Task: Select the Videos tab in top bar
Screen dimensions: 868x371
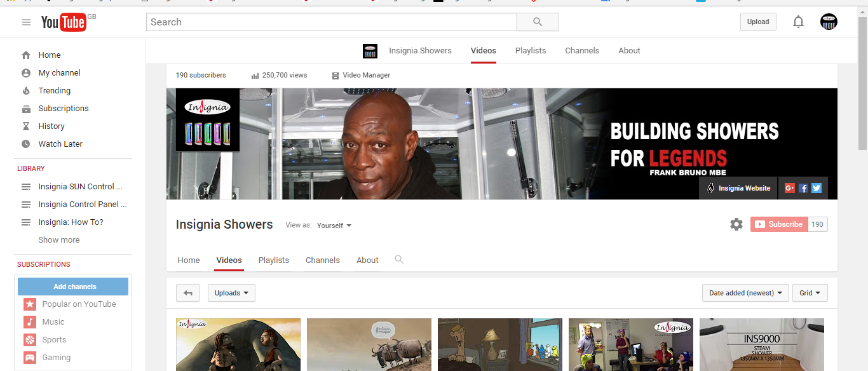Action: tap(484, 51)
